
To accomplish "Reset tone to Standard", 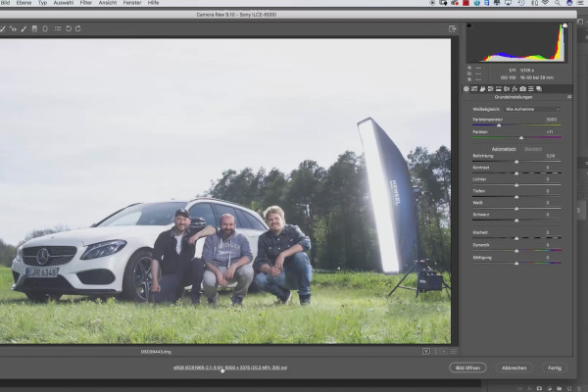I will pos(532,149).
